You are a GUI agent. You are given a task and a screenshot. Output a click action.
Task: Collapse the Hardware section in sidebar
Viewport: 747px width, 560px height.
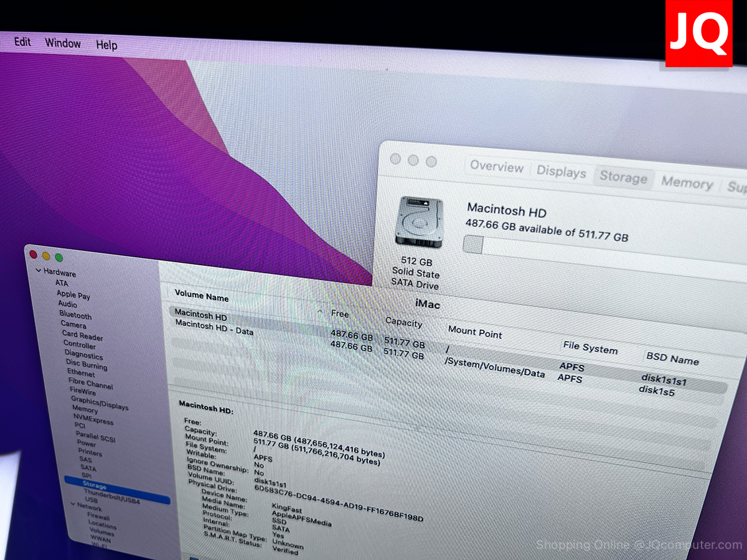[x=39, y=271]
